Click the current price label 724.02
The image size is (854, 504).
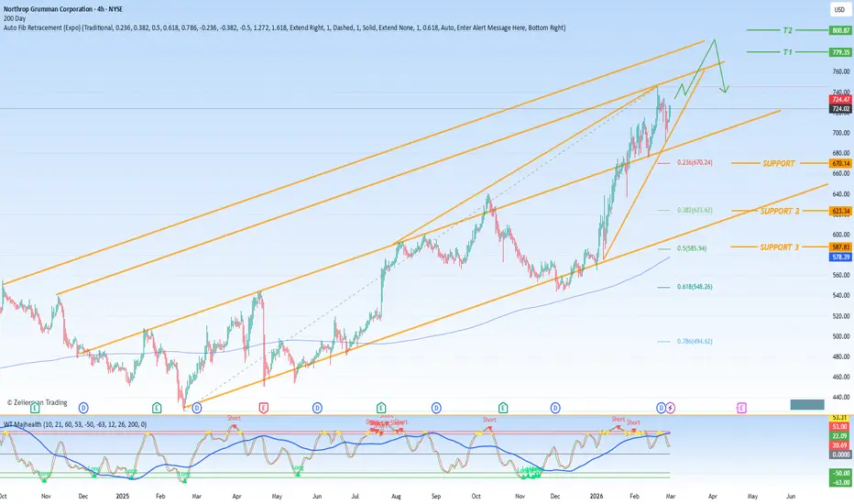click(840, 109)
